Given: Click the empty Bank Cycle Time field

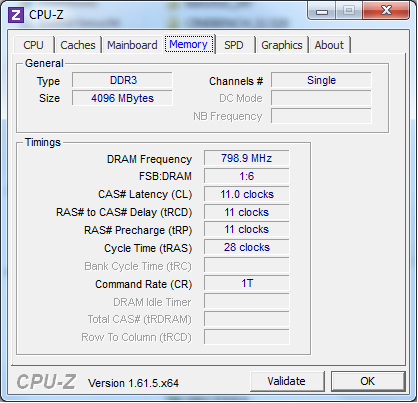Looking at the screenshot, I should [247, 266].
